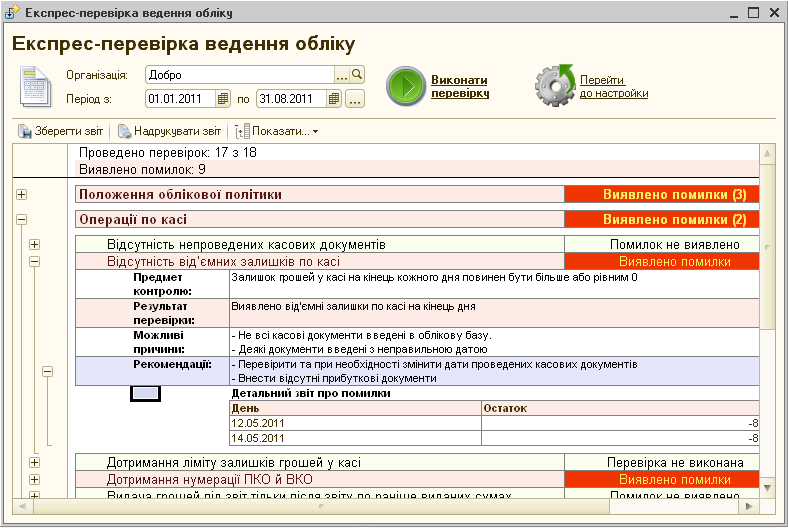Open calendar for start date 01.01.2011
The image size is (788, 528).
click(223, 98)
